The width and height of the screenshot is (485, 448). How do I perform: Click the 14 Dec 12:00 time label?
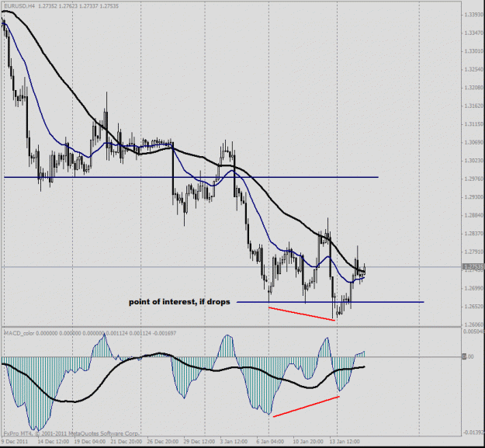pyautogui.click(x=54, y=442)
